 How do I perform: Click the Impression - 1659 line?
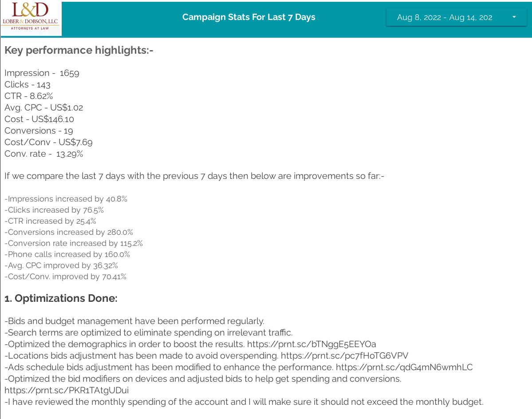[x=42, y=73]
